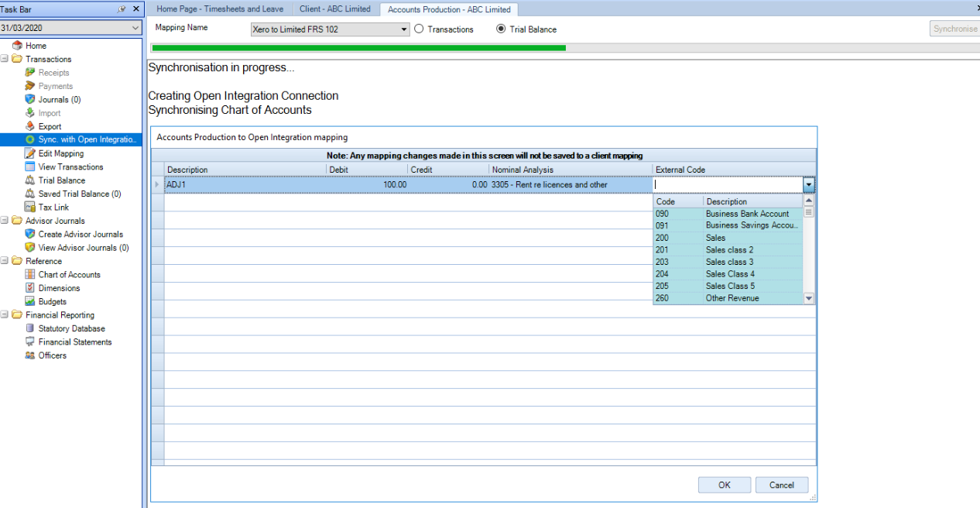Choose code 200 Sales from list
The image size is (980, 508).
tap(728, 238)
